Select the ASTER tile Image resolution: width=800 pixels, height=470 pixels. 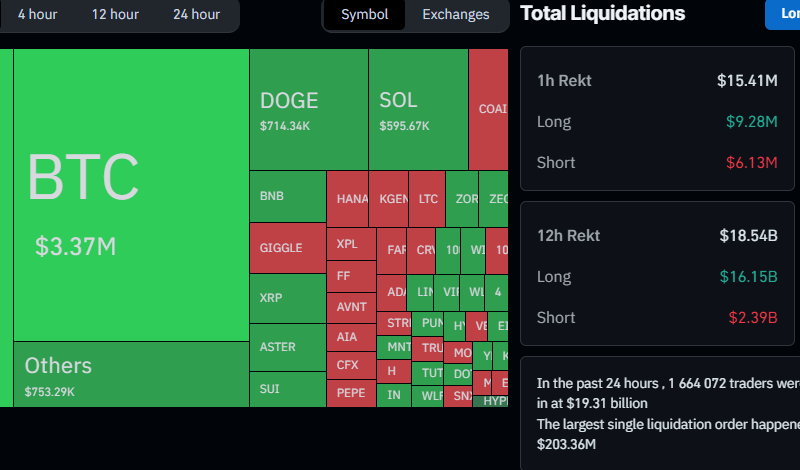click(287, 347)
